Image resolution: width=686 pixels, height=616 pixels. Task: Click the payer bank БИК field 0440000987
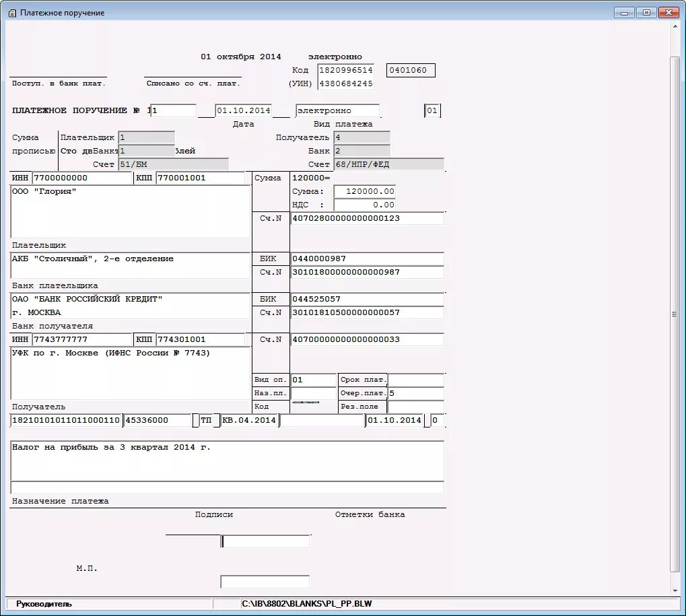coord(367,259)
